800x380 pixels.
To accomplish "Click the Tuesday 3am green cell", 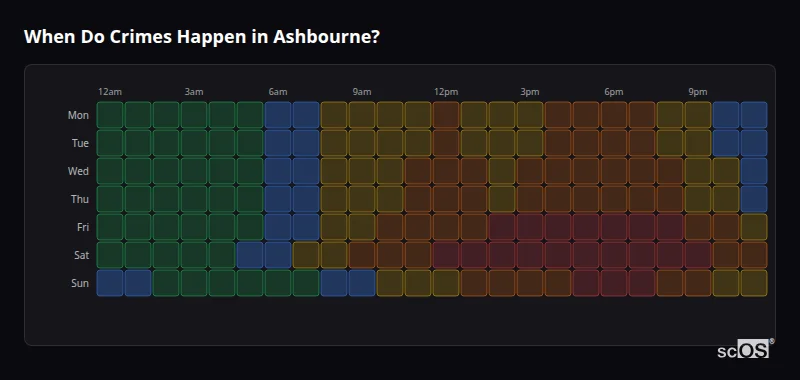I will 194,143.
